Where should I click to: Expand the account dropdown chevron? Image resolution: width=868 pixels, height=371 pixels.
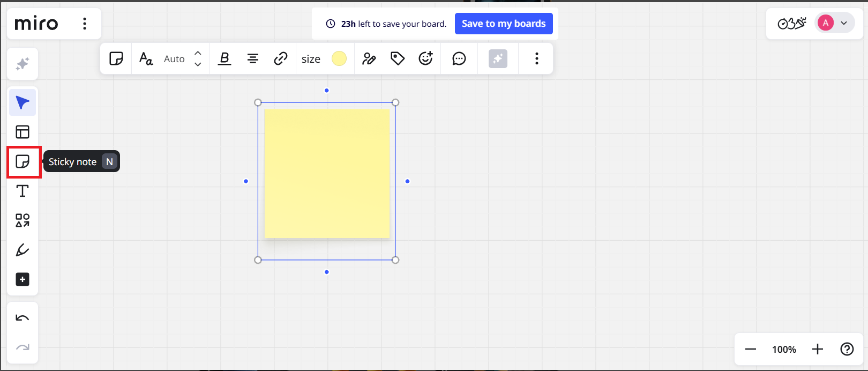point(844,23)
